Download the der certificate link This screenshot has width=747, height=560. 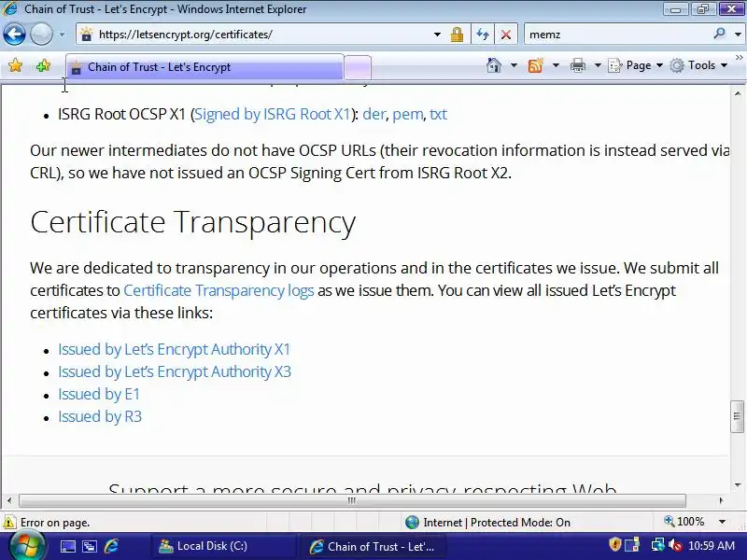[374, 114]
